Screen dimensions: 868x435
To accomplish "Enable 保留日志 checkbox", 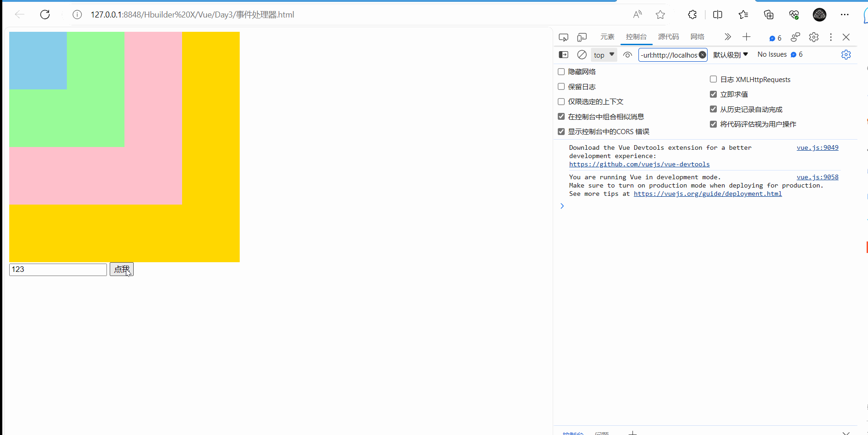I will click(x=561, y=87).
